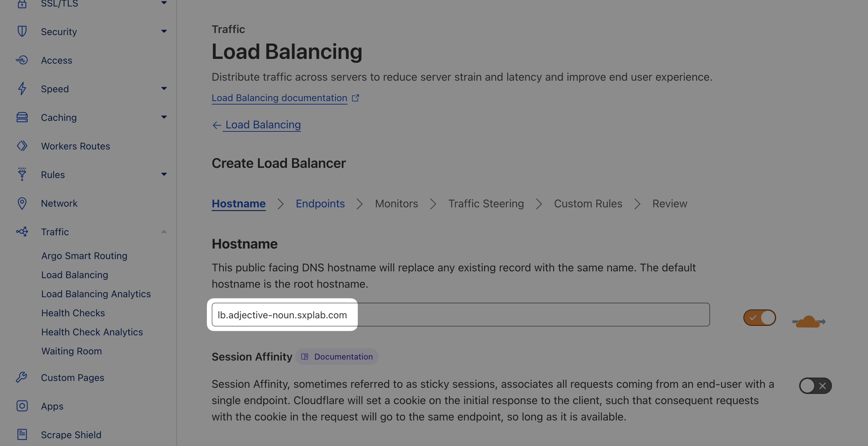The height and width of the screenshot is (446, 868).
Task: Click the SSL/TLS lock icon
Action: click(22, 3)
